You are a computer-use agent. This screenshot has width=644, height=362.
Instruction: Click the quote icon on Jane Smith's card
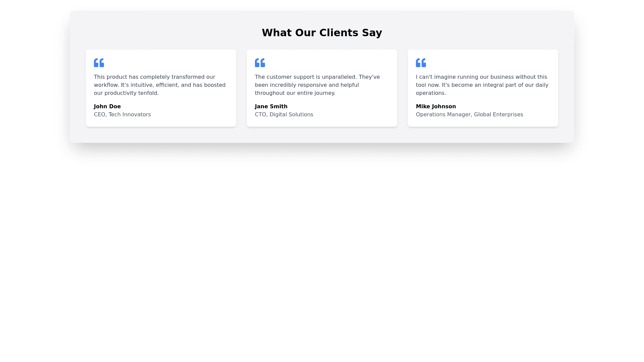click(260, 63)
